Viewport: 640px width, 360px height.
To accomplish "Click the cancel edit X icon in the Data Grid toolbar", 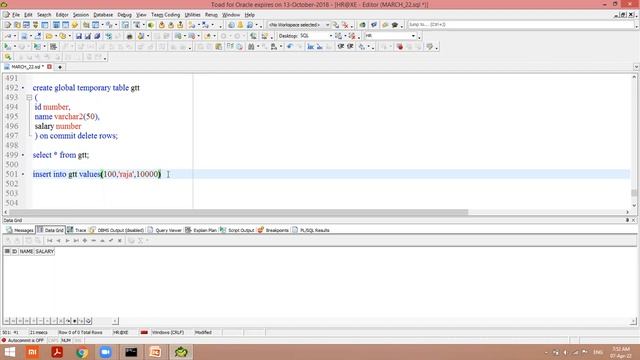I will 120,240.
